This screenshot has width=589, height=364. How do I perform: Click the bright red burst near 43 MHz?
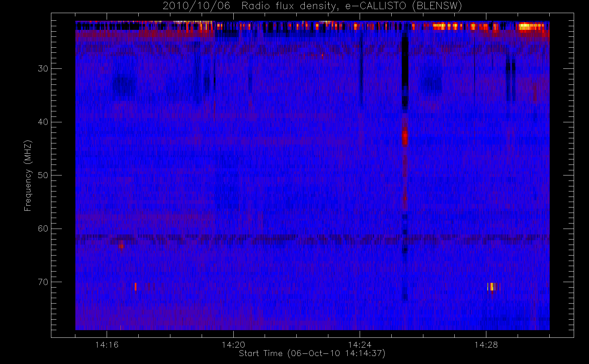(x=405, y=138)
